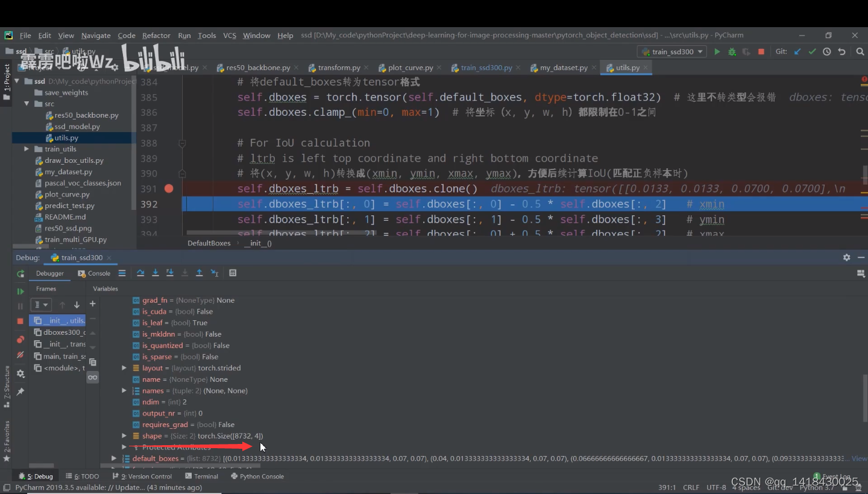Stop debugging with red square in Debug panel
This screenshot has width=868, height=494.
pyautogui.click(x=20, y=321)
